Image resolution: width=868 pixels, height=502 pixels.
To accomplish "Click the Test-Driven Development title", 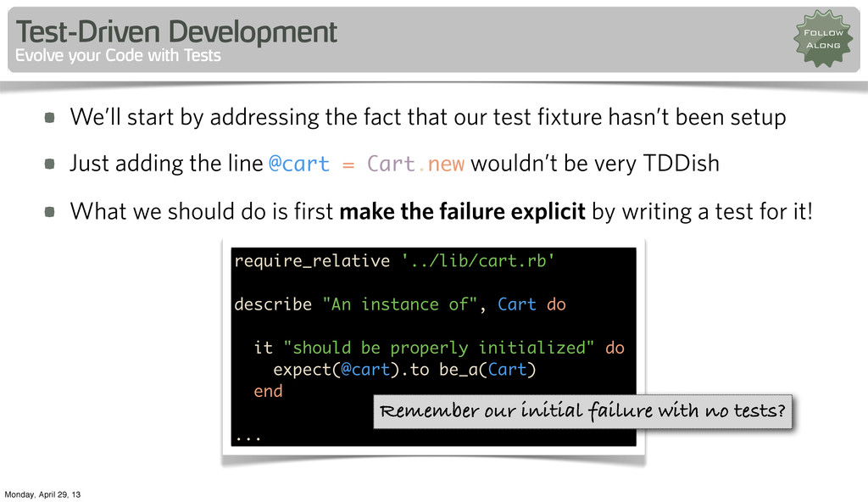I will 176,31.
